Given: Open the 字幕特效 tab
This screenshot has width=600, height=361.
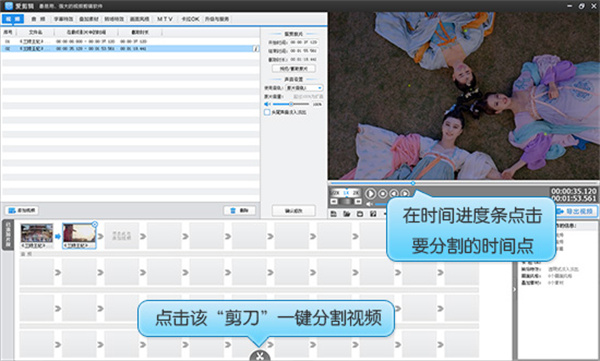Looking at the screenshot, I should pos(63,19).
